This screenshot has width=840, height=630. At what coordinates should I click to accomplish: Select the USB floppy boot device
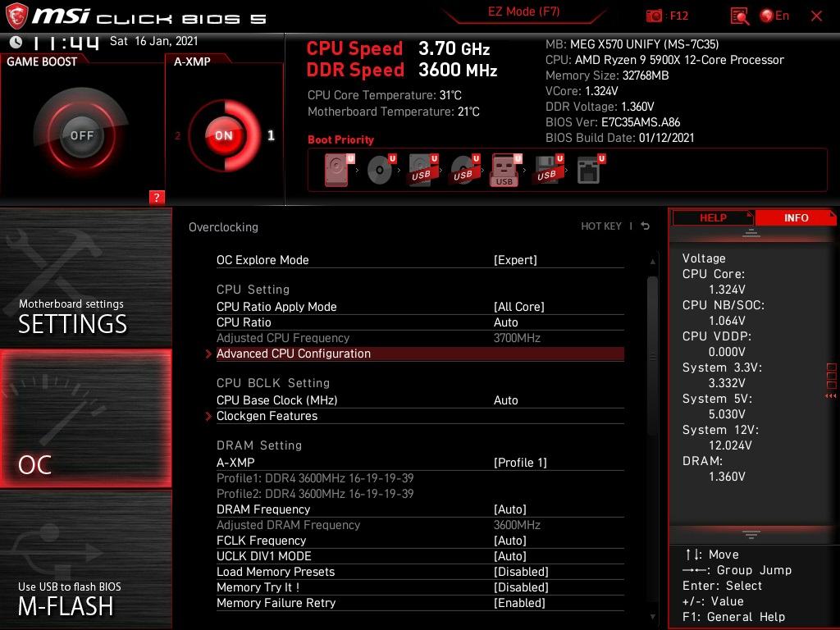(x=547, y=170)
